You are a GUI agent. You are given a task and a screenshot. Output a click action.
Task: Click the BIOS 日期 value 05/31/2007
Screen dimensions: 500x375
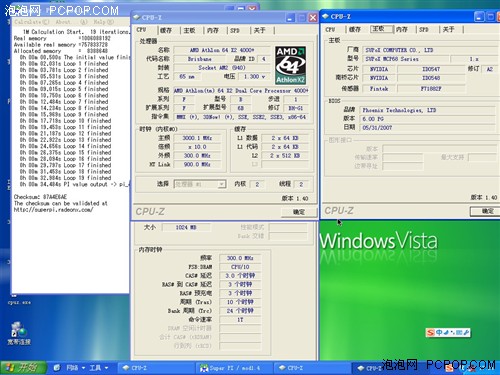[428, 128]
